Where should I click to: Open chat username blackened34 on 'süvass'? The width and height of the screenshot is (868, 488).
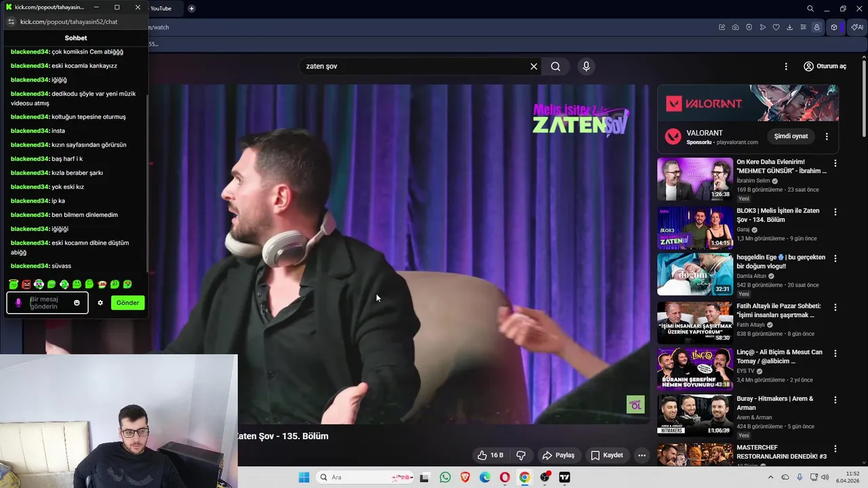(30, 266)
